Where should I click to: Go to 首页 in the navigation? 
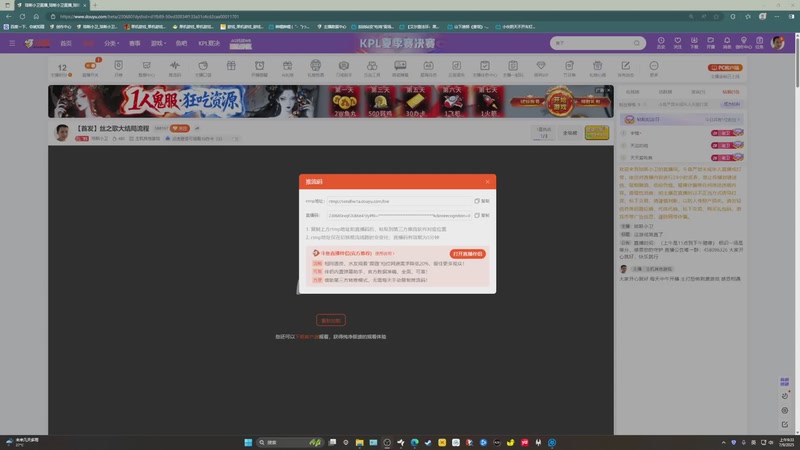(x=66, y=43)
